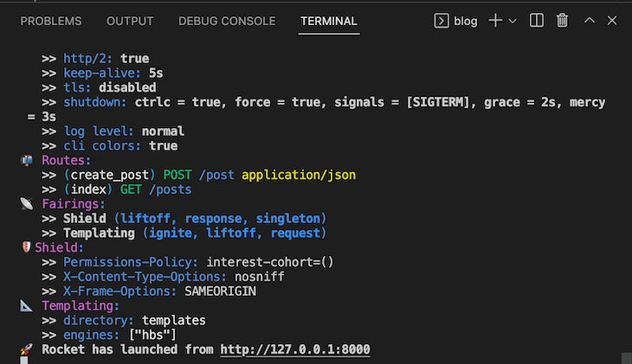Click the satellite icon beside Fairings
Screen dimensions: 632x364
tap(27, 204)
